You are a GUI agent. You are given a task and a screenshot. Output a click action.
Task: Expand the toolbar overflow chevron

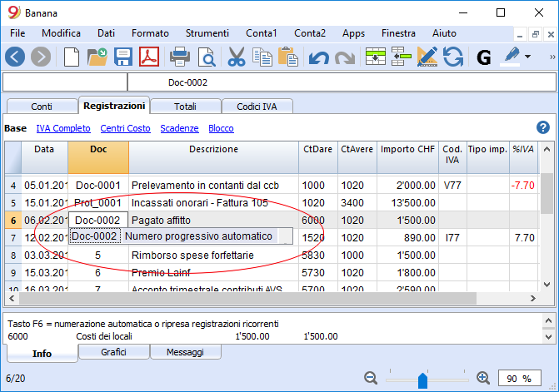[552, 57]
